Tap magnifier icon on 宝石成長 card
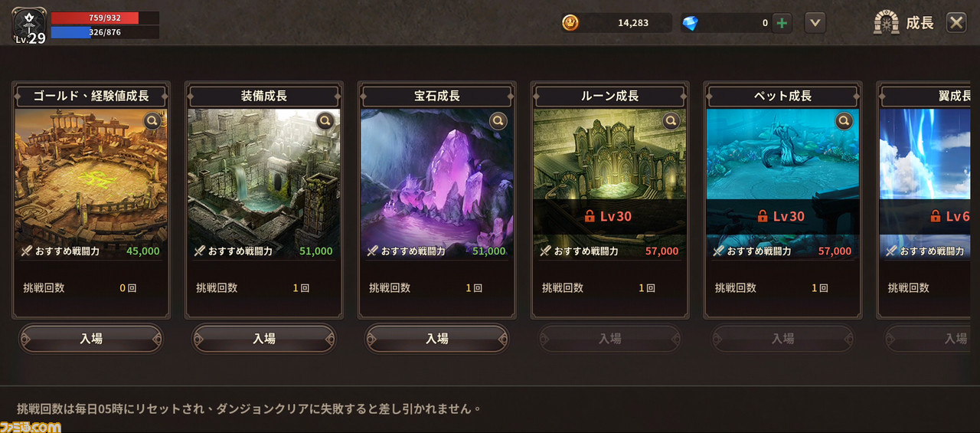980x433 pixels. 498,120
